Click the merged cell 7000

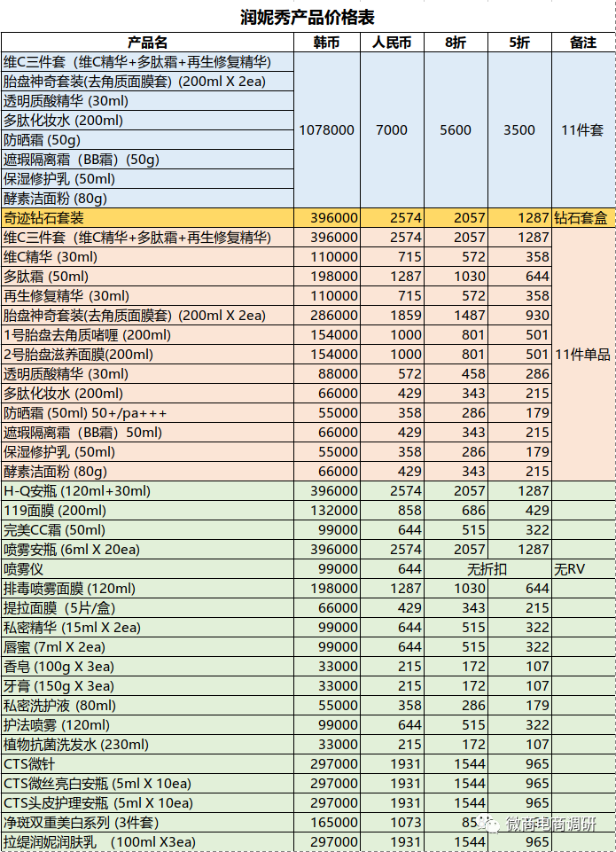(x=392, y=129)
